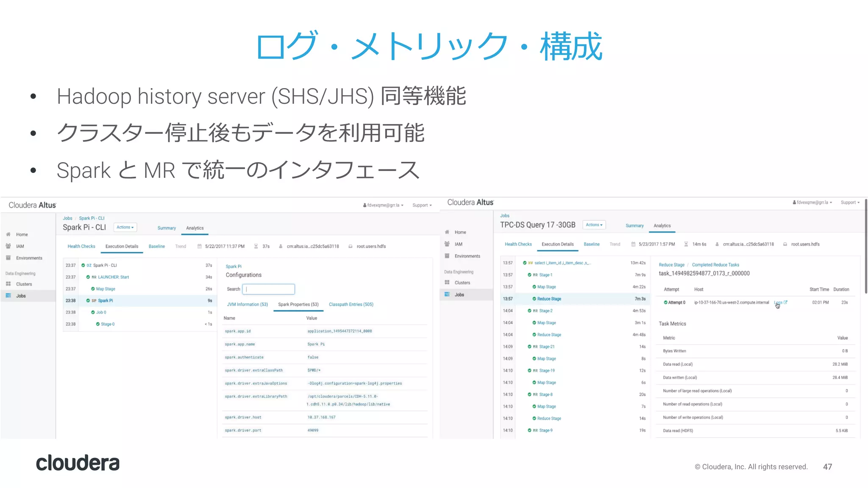Select Reduce Stage row with 7m 3s
Viewport: 868px width, 488px height.
tap(574, 299)
